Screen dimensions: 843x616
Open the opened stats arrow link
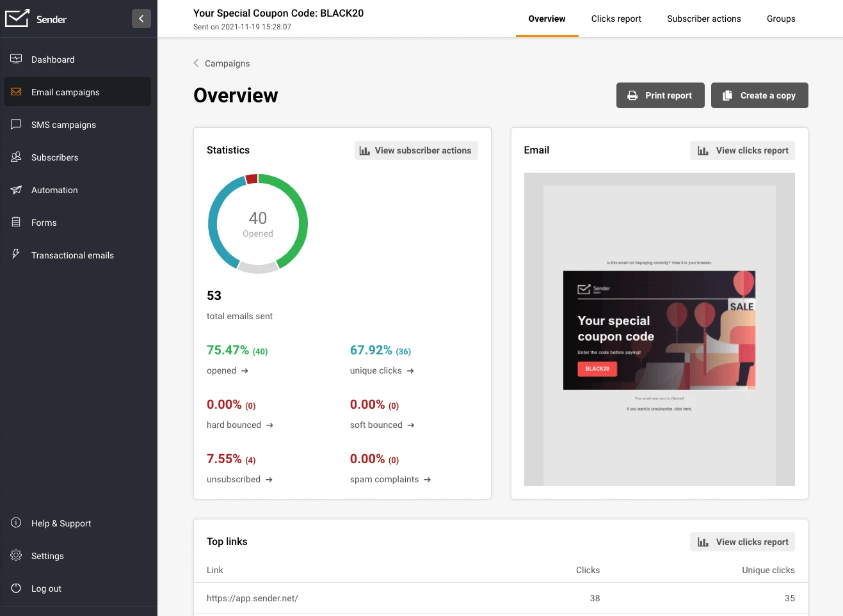click(245, 371)
